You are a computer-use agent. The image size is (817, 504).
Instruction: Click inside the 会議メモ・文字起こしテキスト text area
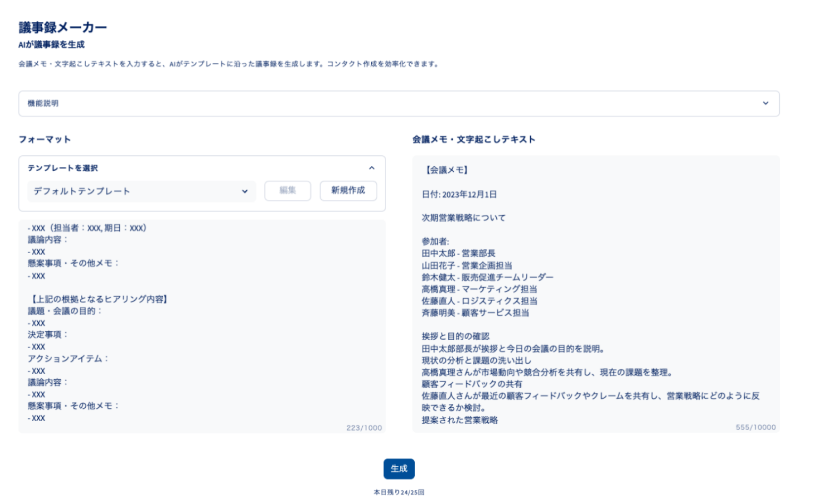[x=593, y=292]
